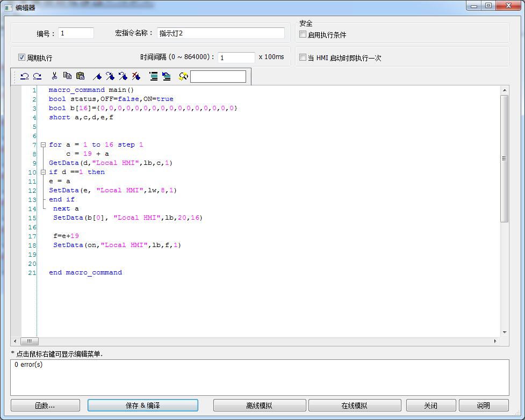
Task: Click the 宏指令名称 name input field
Action: (x=221, y=33)
